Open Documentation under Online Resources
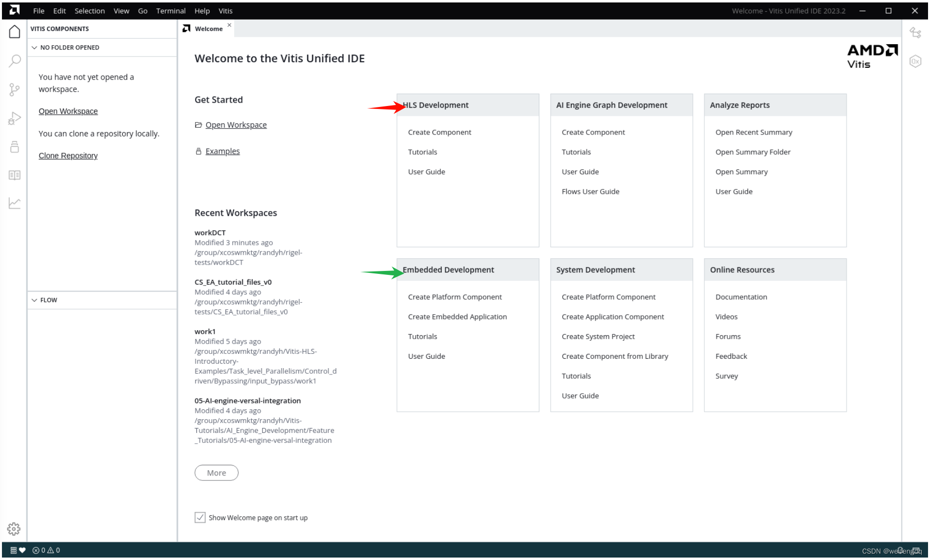Viewport: 930px width, 560px height. [741, 297]
